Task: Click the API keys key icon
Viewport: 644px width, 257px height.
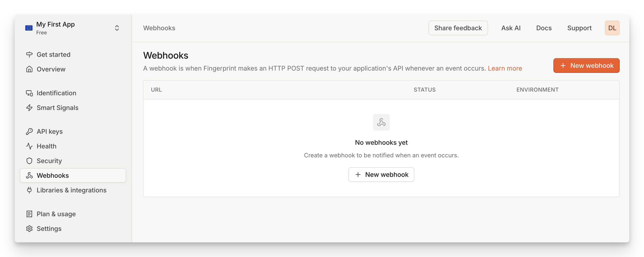Action: click(x=29, y=132)
